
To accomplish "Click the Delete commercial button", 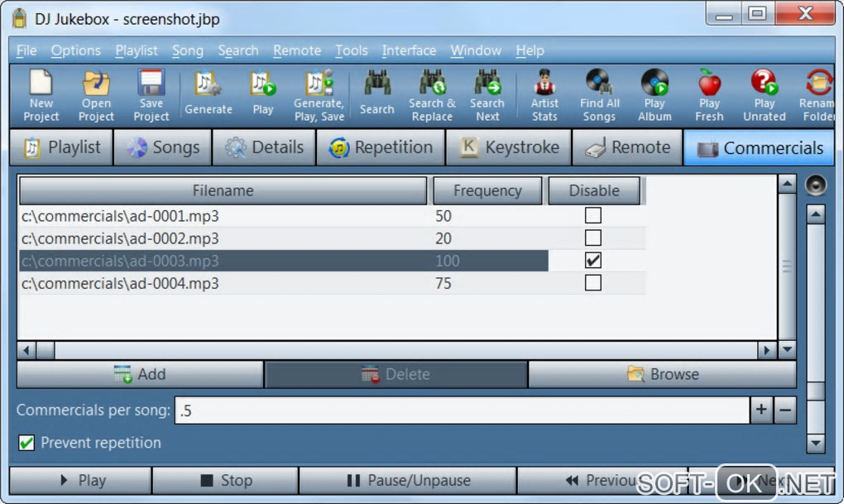I will click(396, 374).
